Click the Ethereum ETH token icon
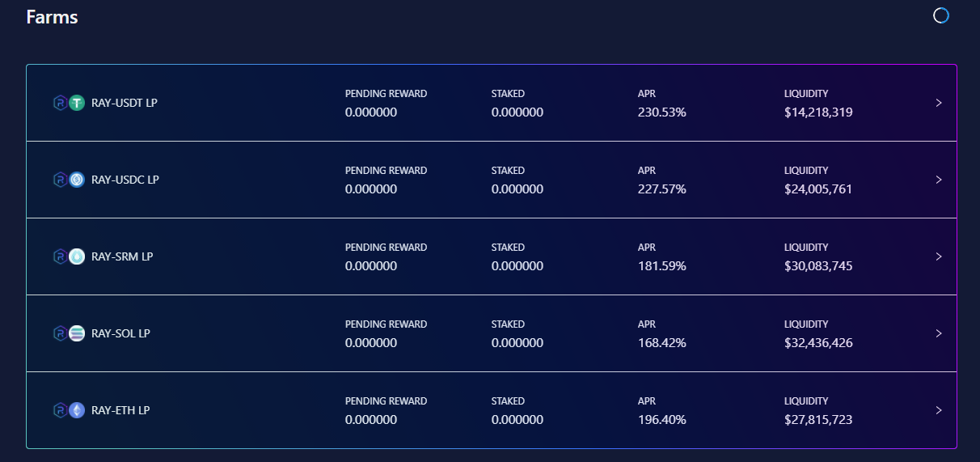This screenshot has width=980, height=462. [77, 410]
